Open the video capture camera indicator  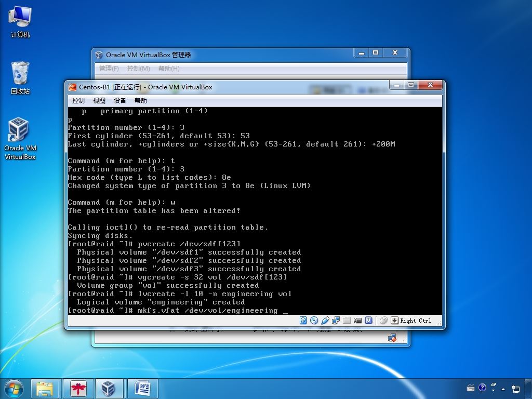[x=357, y=320]
